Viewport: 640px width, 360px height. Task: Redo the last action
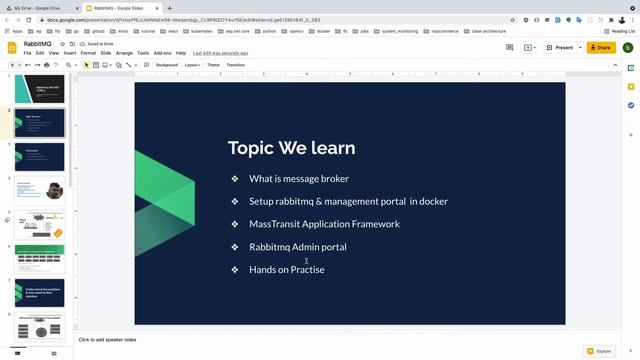pyautogui.click(x=37, y=65)
